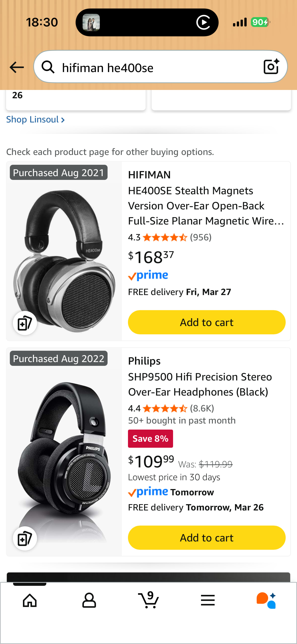Open camera lens visual search

(x=271, y=67)
